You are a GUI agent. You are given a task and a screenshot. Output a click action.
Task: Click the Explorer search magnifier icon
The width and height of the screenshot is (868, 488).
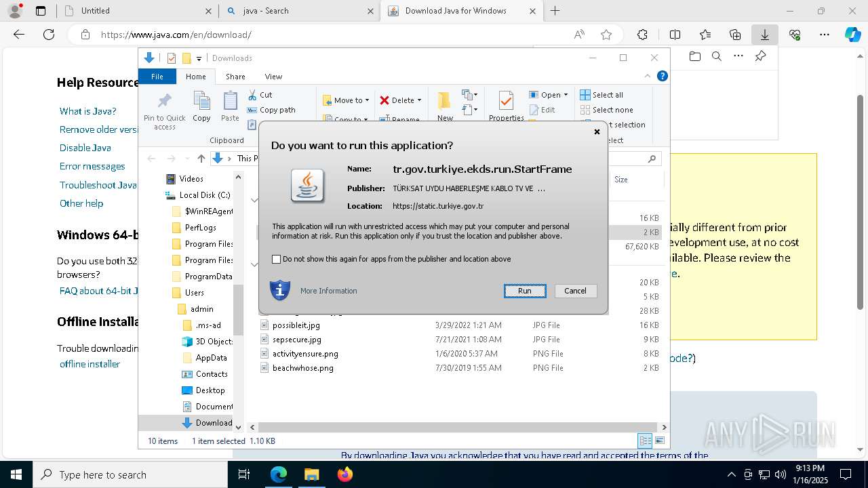(x=652, y=158)
